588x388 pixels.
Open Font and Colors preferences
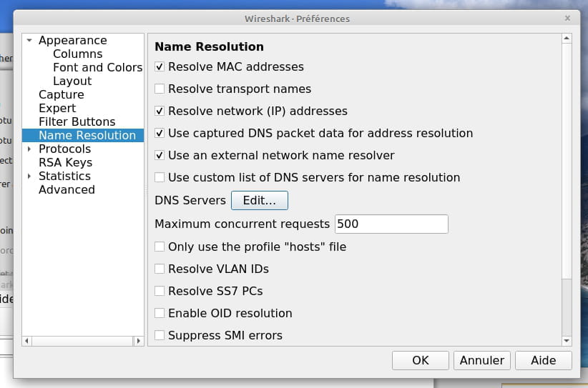[x=97, y=67]
